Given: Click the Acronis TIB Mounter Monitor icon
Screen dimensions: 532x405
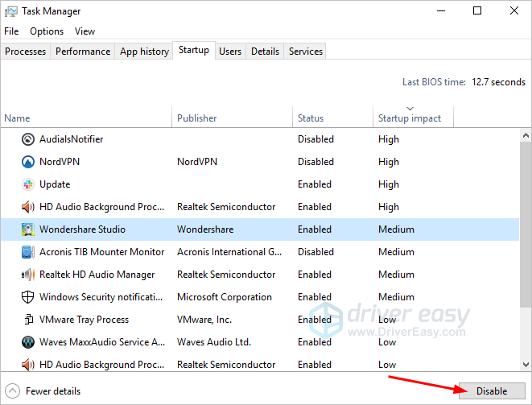Looking at the screenshot, I should click(x=28, y=252).
